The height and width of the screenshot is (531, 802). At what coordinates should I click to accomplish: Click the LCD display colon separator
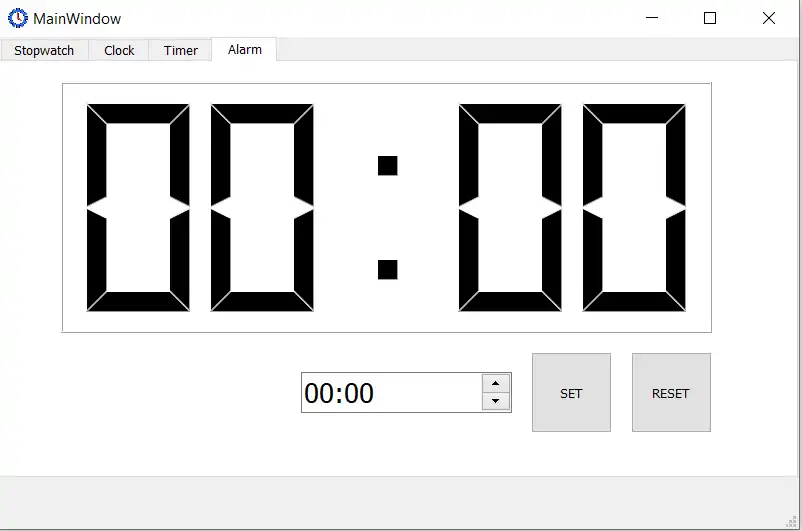(x=387, y=217)
